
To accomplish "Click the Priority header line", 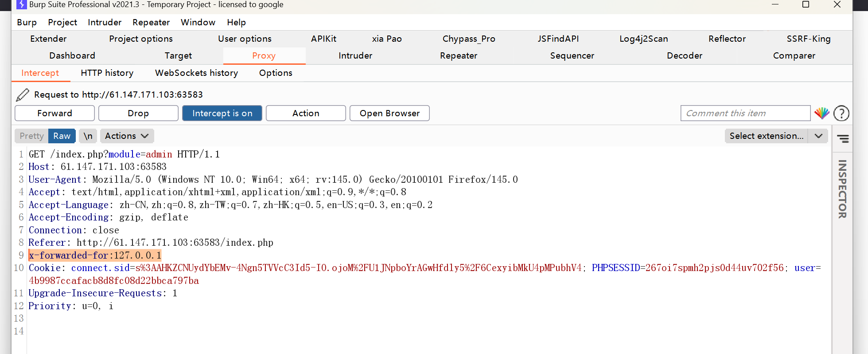I will [x=71, y=306].
